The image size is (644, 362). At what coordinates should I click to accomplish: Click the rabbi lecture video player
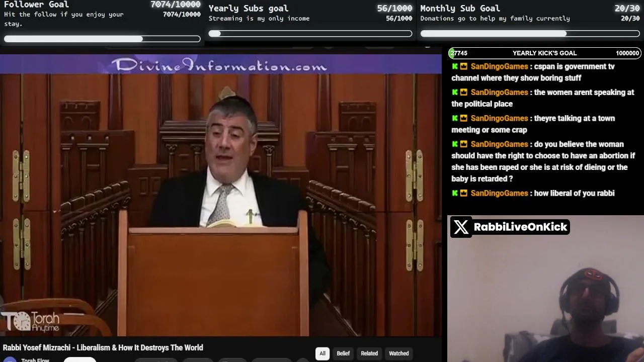point(220,195)
